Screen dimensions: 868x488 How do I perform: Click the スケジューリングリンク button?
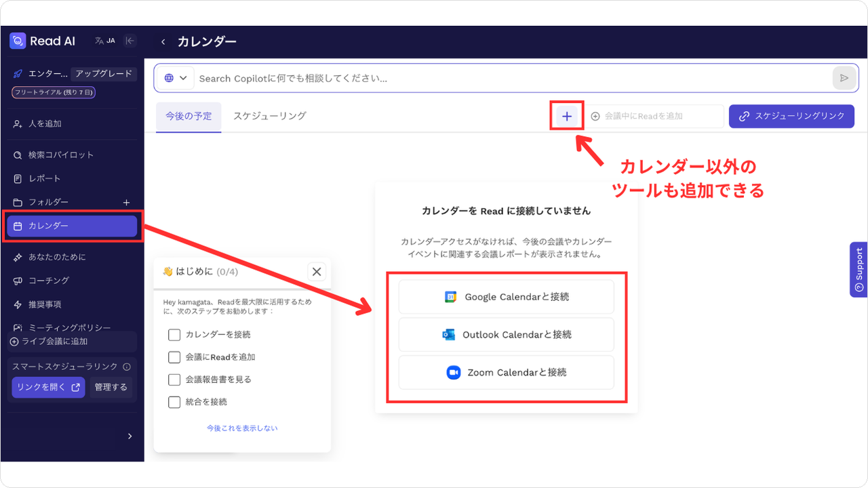coord(791,116)
